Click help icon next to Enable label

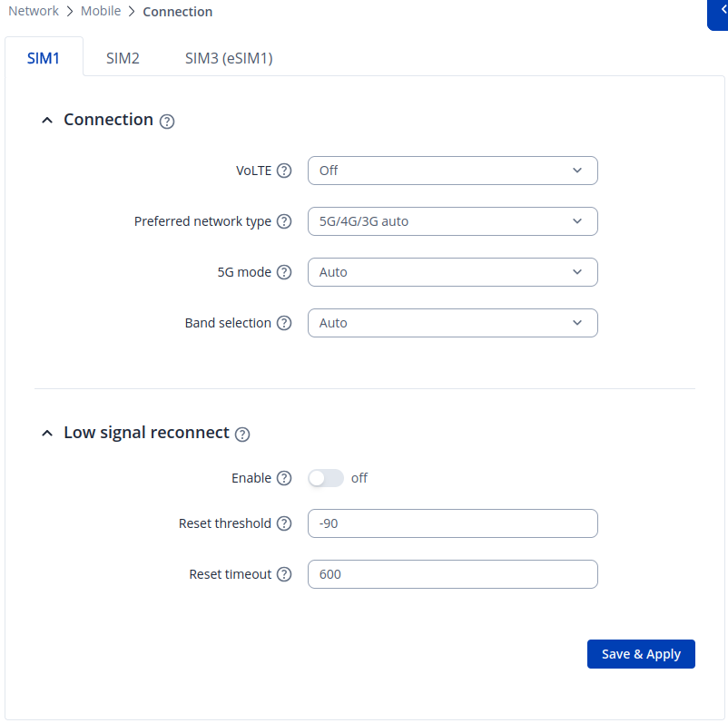284,478
